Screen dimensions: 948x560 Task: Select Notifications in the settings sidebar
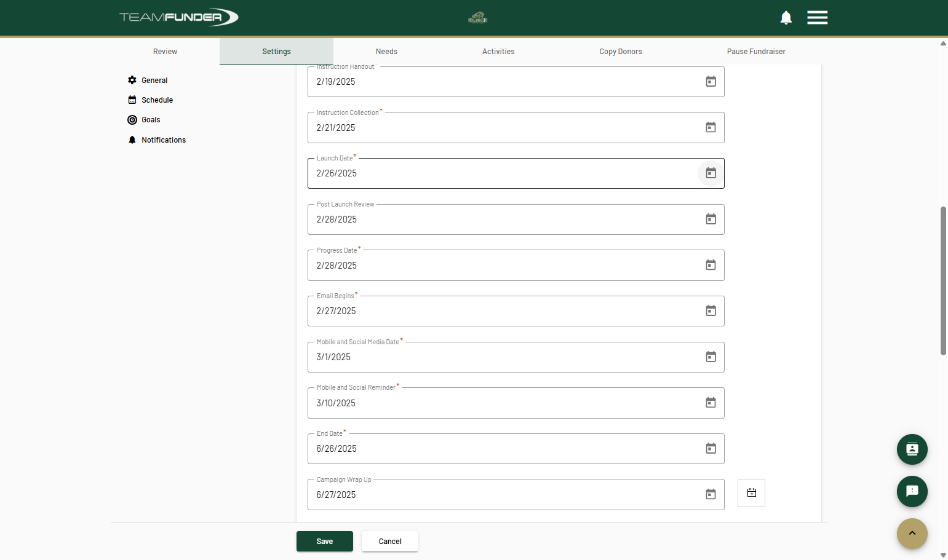click(x=157, y=140)
